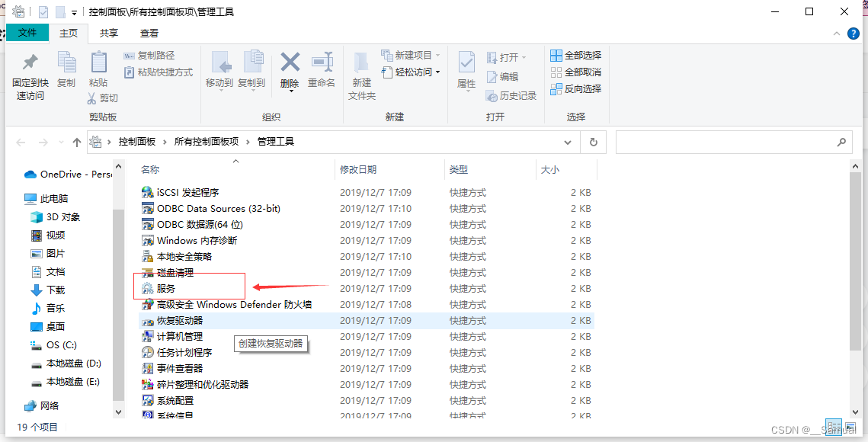Select Event Viewer (事件查看器) item
The width and height of the screenshot is (868, 442).
[367, 368]
